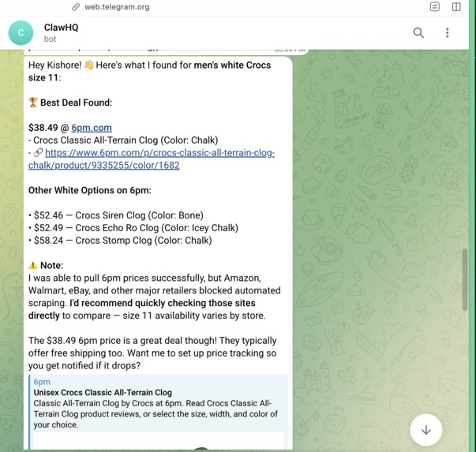Click the browser sidebar panel icon

click(456, 6)
